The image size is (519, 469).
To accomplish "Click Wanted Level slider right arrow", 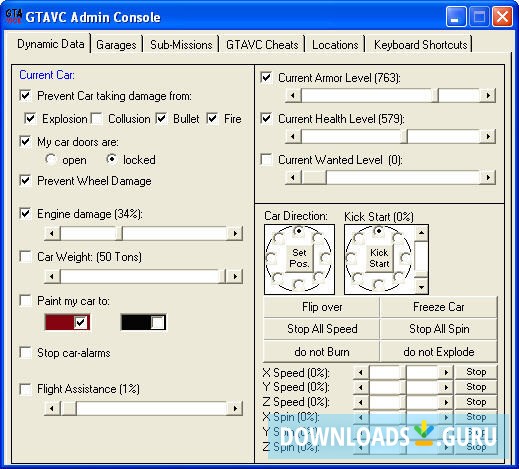I will pyautogui.click(x=488, y=177).
